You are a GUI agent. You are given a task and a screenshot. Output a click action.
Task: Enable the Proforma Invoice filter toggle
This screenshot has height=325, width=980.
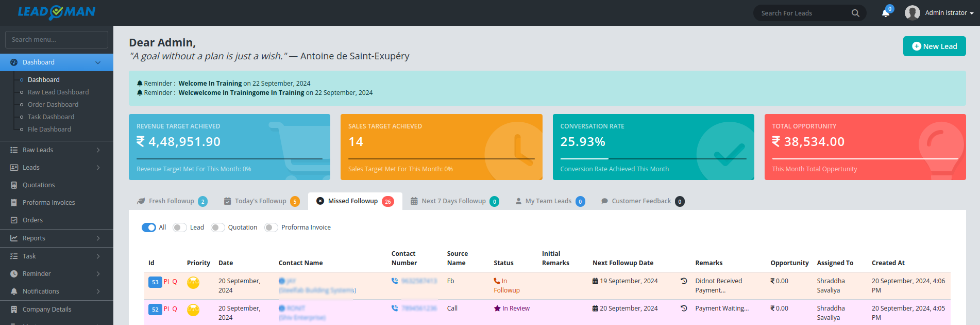coord(271,228)
